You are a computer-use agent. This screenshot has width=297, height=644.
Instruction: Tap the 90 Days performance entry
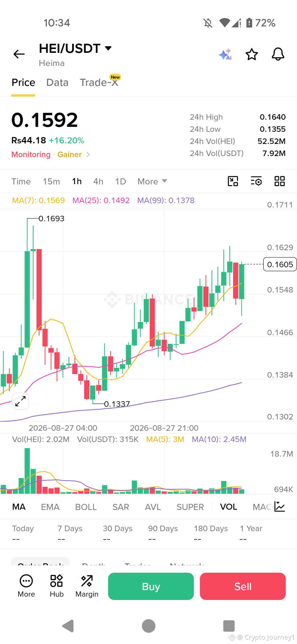pos(163,533)
